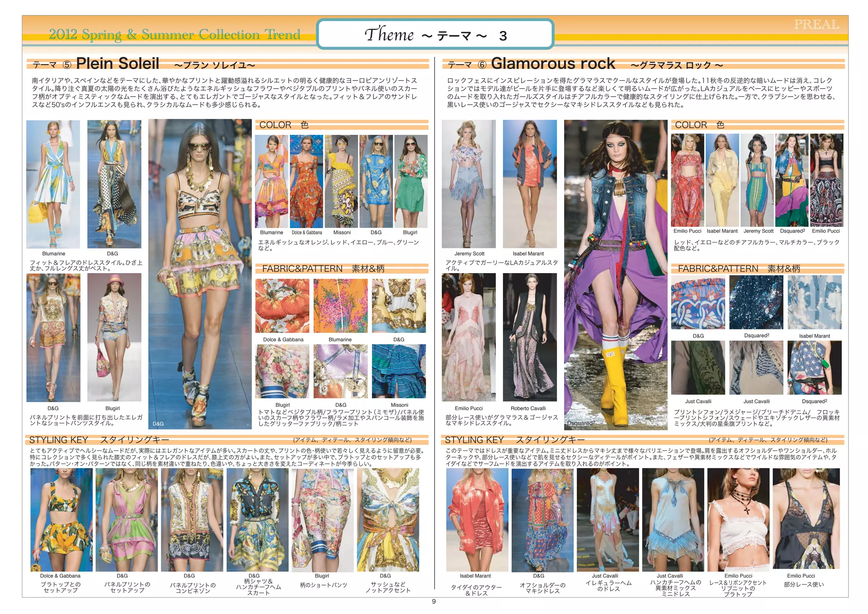Select the Jeremy Scott striped skirt COLOR photo
868x614 pixels.
tap(757, 180)
